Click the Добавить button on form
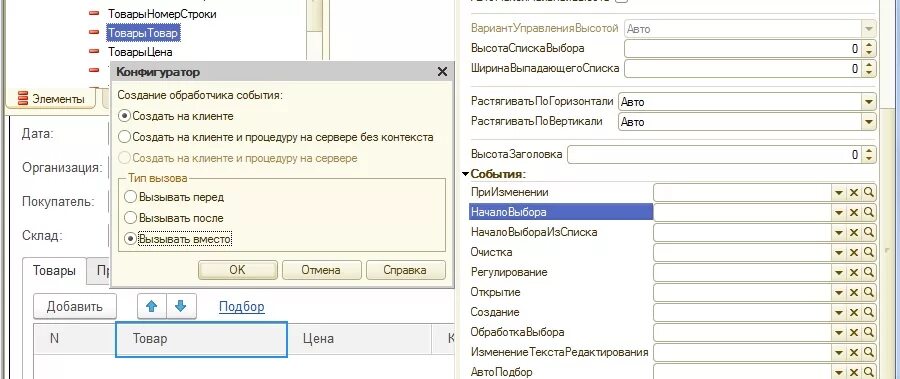Image resolution: width=900 pixels, height=379 pixels. click(x=75, y=306)
